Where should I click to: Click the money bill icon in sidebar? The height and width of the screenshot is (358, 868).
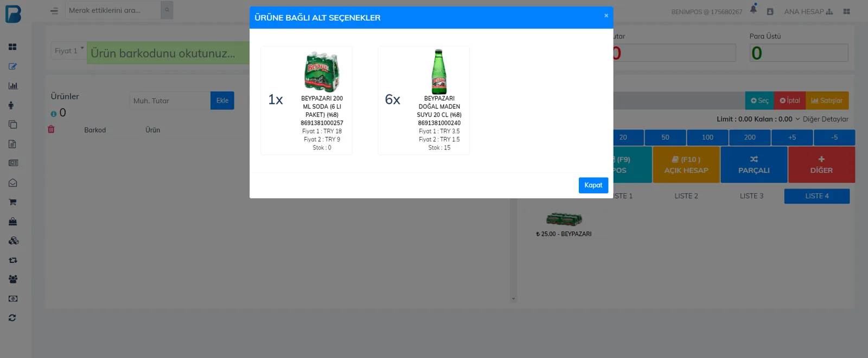(13, 299)
